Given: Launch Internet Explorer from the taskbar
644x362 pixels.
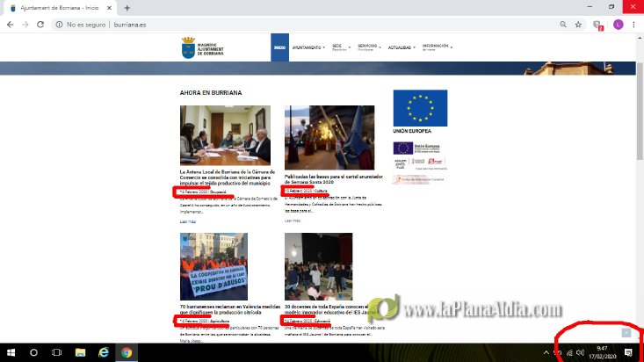Looking at the screenshot, I should 104,352.
